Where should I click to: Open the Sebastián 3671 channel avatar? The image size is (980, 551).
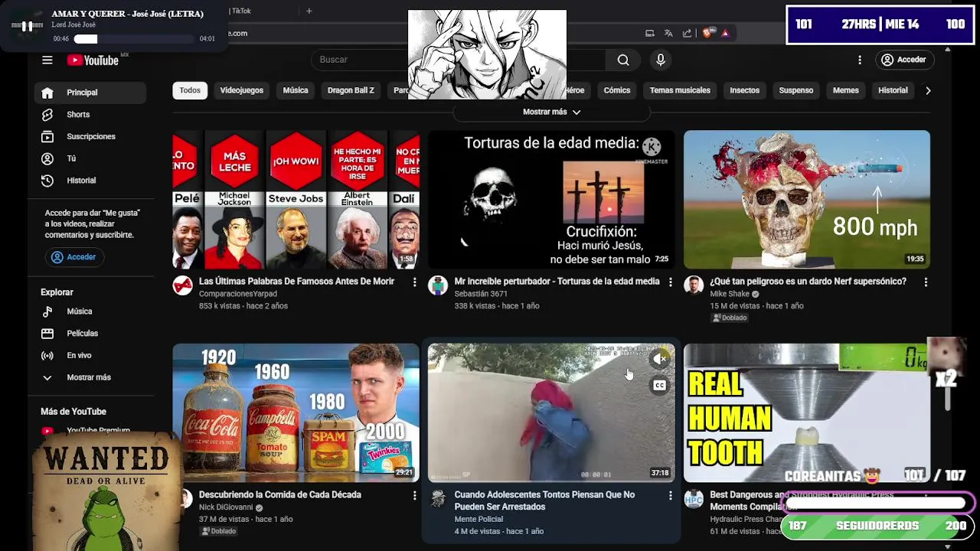click(438, 285)
